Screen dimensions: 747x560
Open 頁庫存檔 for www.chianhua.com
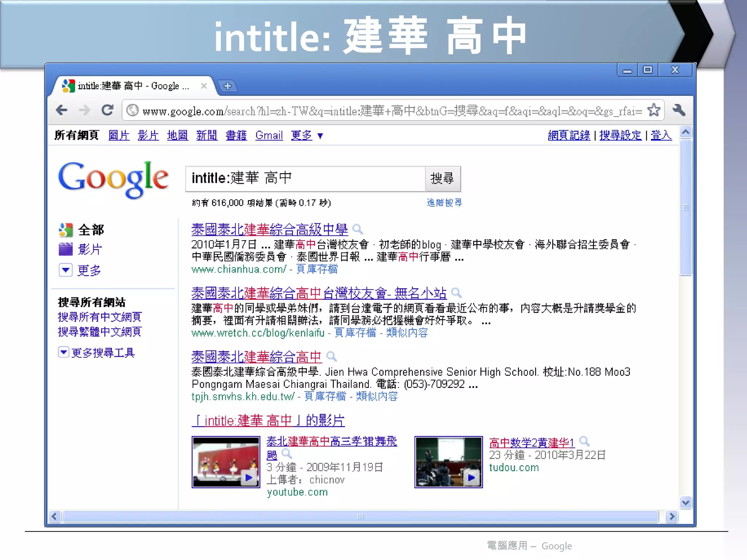coord(317,269)
